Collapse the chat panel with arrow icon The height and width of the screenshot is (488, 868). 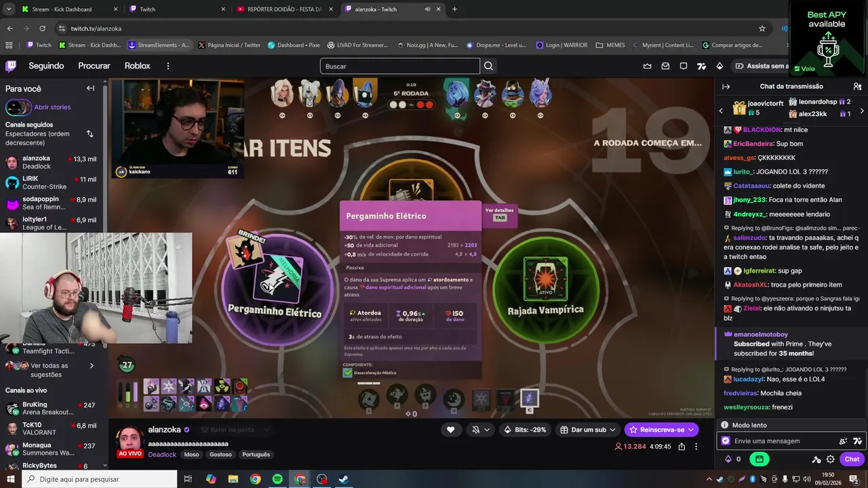pos(726,87)
